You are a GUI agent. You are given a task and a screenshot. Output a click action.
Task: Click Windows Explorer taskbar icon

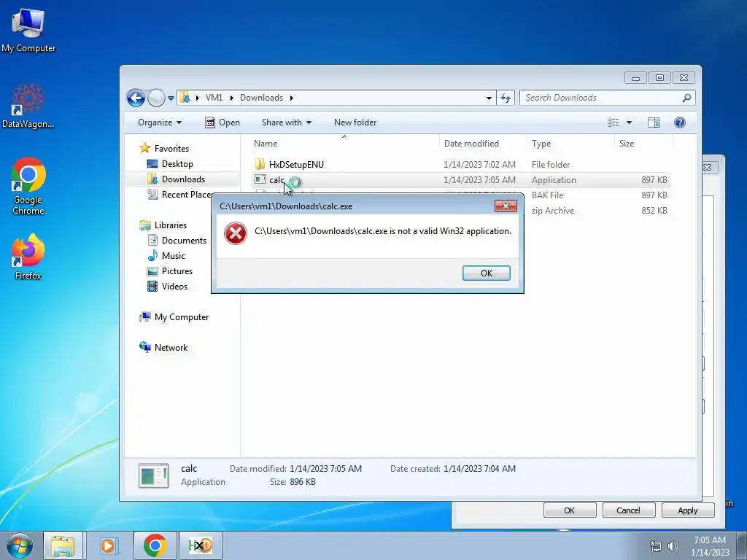[63, 545]
